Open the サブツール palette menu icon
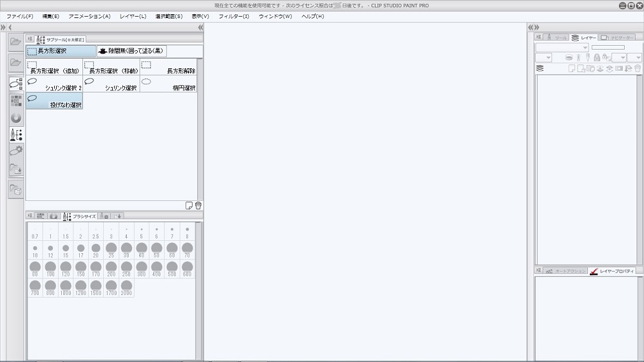The height and width of the screenshot is (362, 644). [x=30, y=39]
